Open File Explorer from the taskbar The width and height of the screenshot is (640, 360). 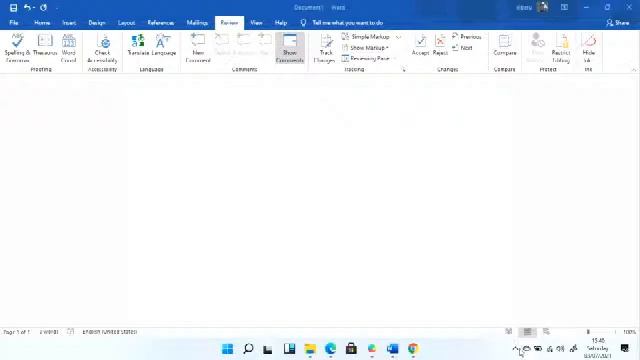pos(310,349)
